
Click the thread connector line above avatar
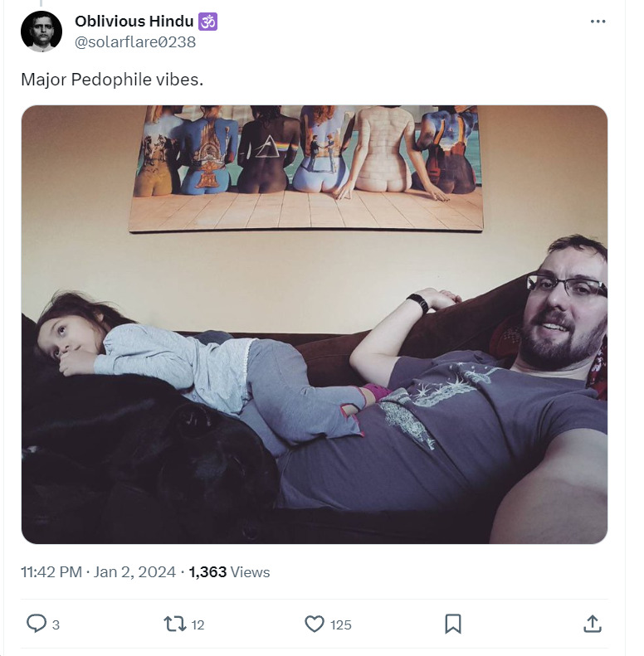(x=41, y=3)
